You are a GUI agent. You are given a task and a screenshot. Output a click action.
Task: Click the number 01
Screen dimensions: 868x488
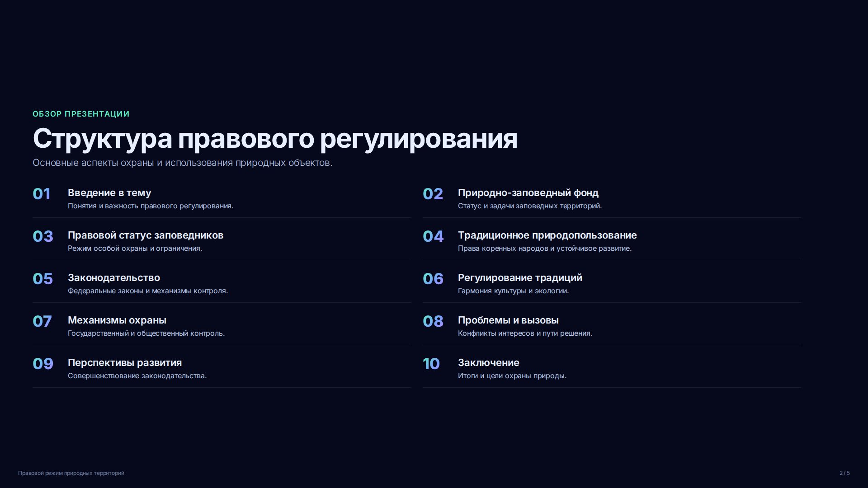pyautogui.click(x=42, y=194)
